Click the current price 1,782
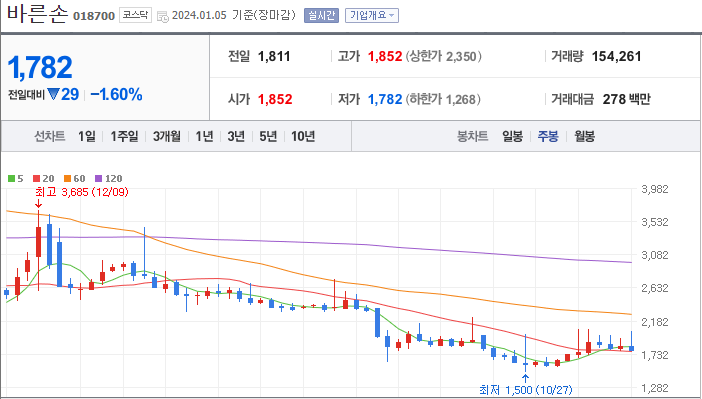This screenshot has width=702, height=399. click(x=40, y=67)
